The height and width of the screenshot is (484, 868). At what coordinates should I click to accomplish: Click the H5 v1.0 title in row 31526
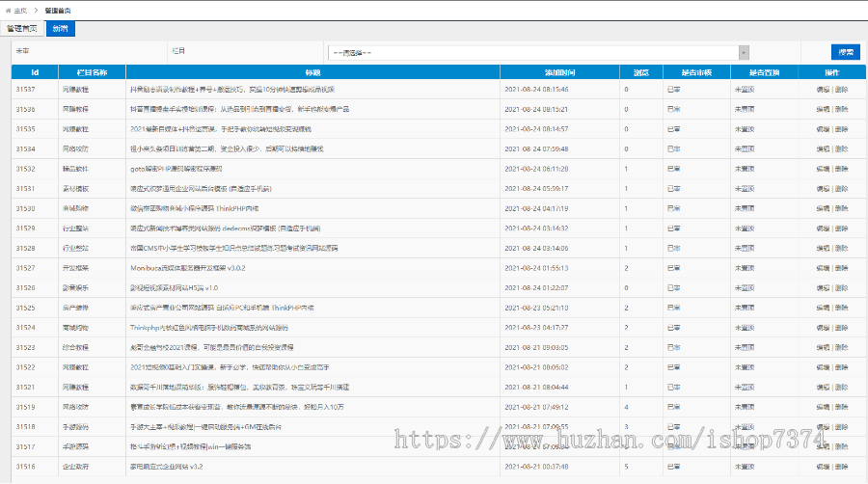click(174, 288)
